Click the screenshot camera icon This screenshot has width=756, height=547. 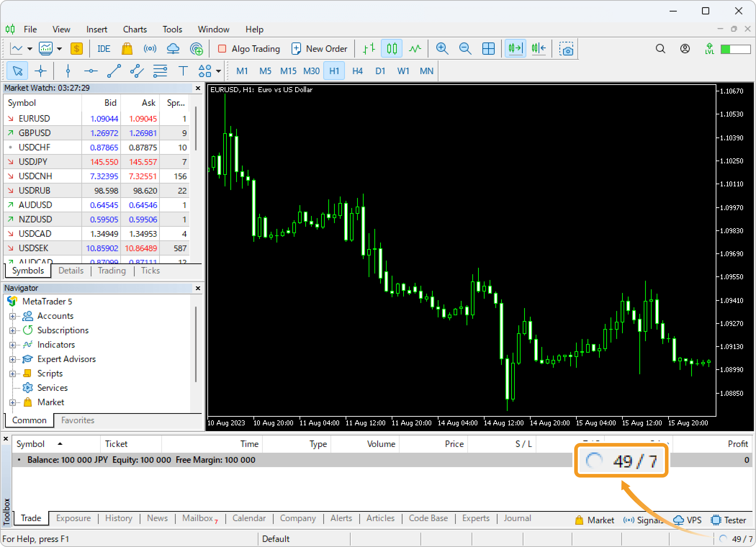coord(566,49)
